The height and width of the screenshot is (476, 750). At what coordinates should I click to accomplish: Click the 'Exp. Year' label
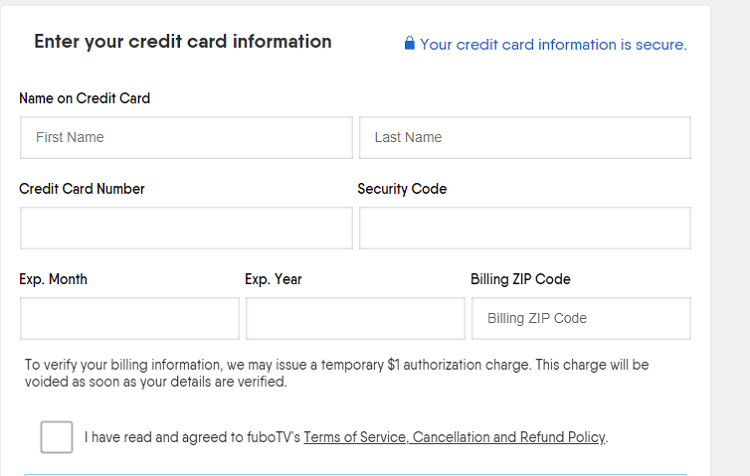(x=274, y=279)
